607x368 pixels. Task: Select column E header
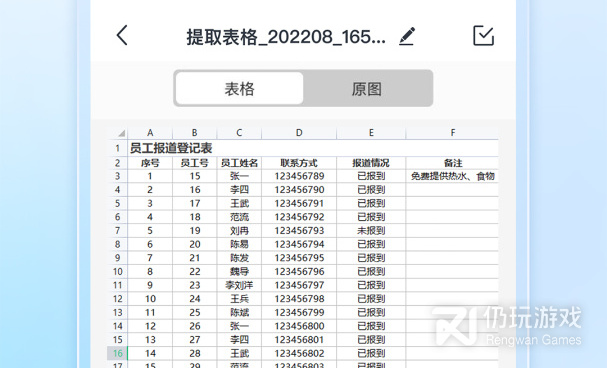pyautogui.click(x=371, y=133)
